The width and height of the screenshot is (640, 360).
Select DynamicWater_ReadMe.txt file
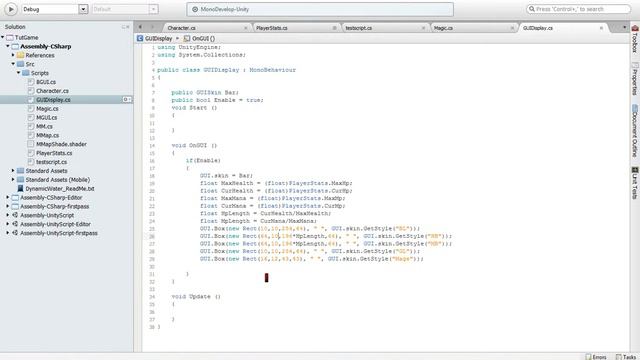tap(60, 189)
